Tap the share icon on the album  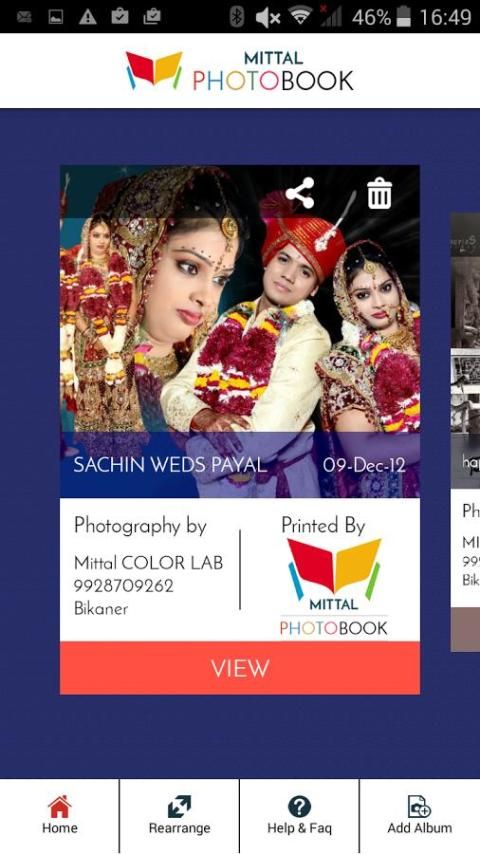[300, 193]
